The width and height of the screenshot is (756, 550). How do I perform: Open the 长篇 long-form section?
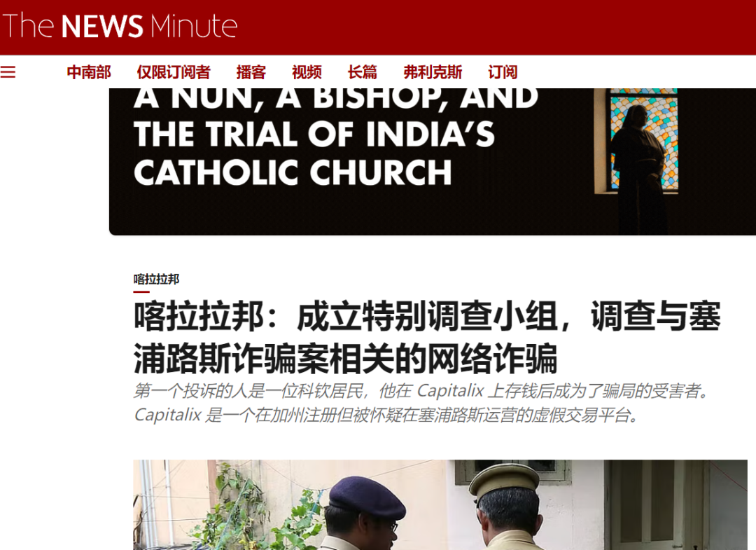tap(363, 72)
